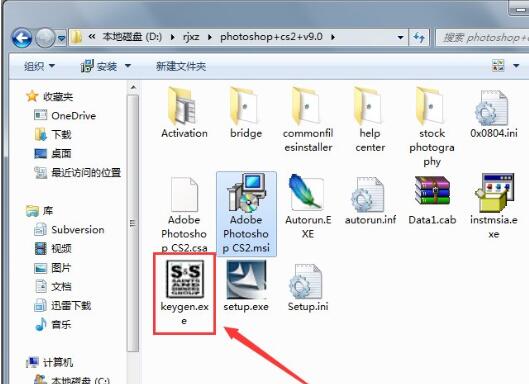
Task: Refresh the folder with the address bar button
Action: (x=419, y=37)
